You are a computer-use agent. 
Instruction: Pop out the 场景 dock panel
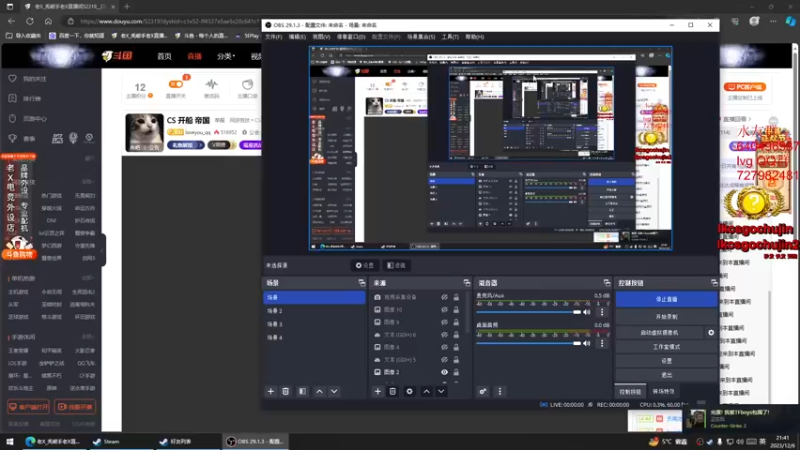(x=362, y=283)
